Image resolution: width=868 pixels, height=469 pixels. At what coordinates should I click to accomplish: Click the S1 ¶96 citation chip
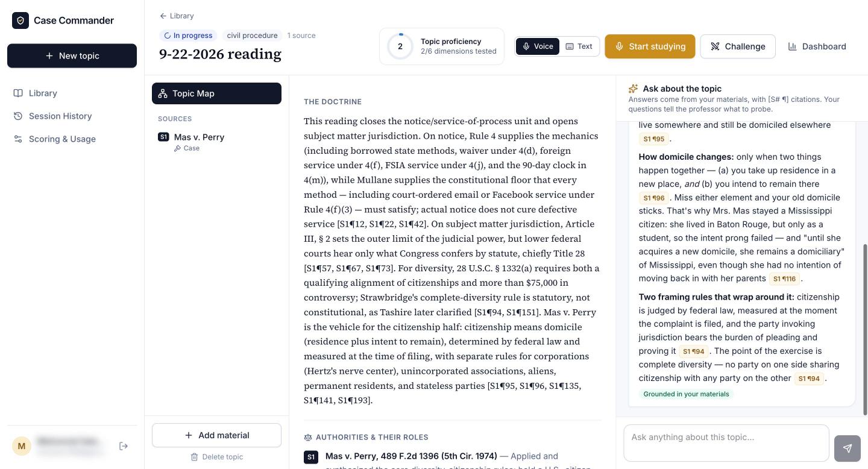click(654, 198)
